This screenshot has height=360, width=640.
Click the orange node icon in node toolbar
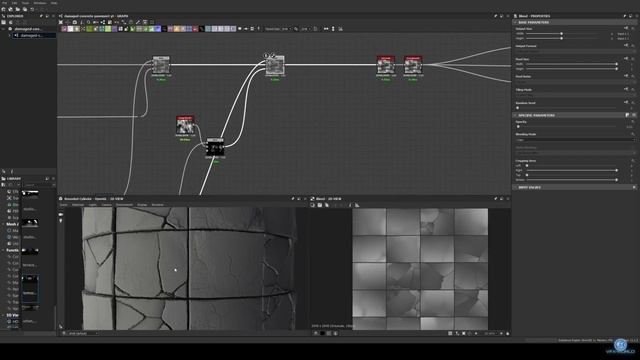click(177, 29)
